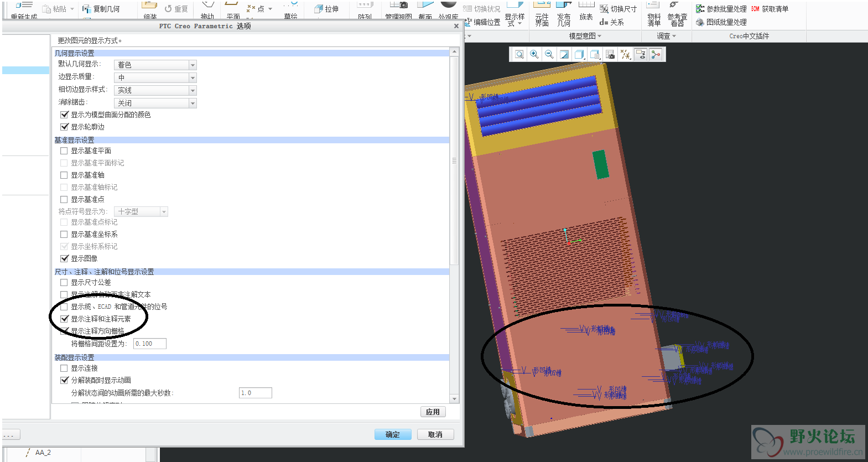
Task: Click the 栅格间距 0.100 input field
Action: pyautogui.click(x=150, y=344)
